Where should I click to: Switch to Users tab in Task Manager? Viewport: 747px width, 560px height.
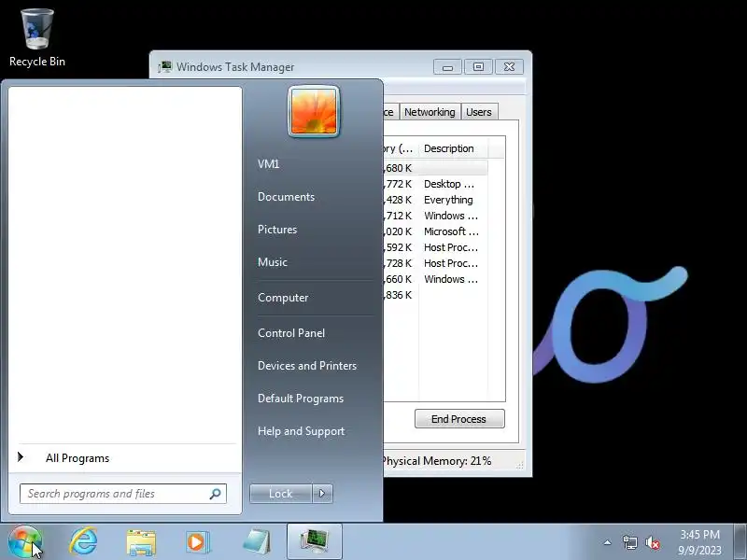pos(479,112)
